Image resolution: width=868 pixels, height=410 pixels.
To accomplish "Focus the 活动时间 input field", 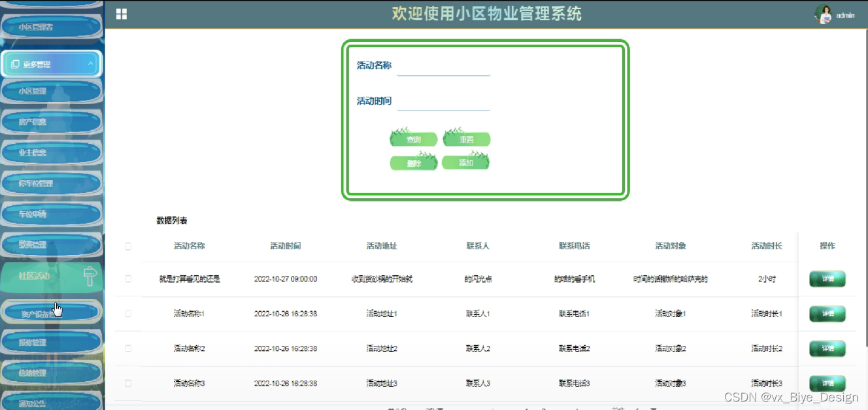I will [x=444, y=101].
